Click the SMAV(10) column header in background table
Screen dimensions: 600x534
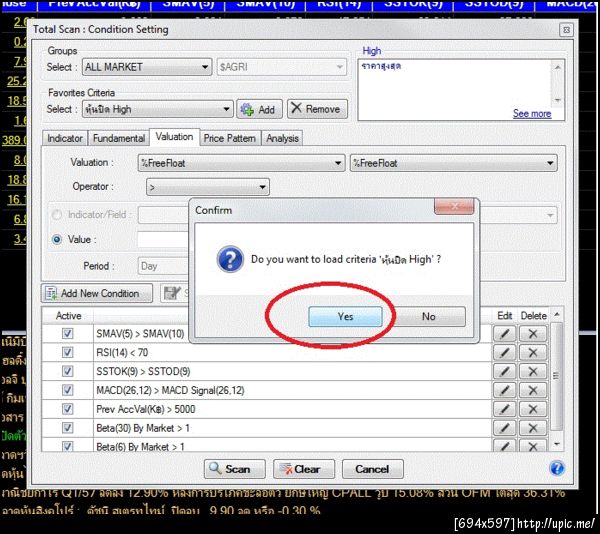point(265,5)
